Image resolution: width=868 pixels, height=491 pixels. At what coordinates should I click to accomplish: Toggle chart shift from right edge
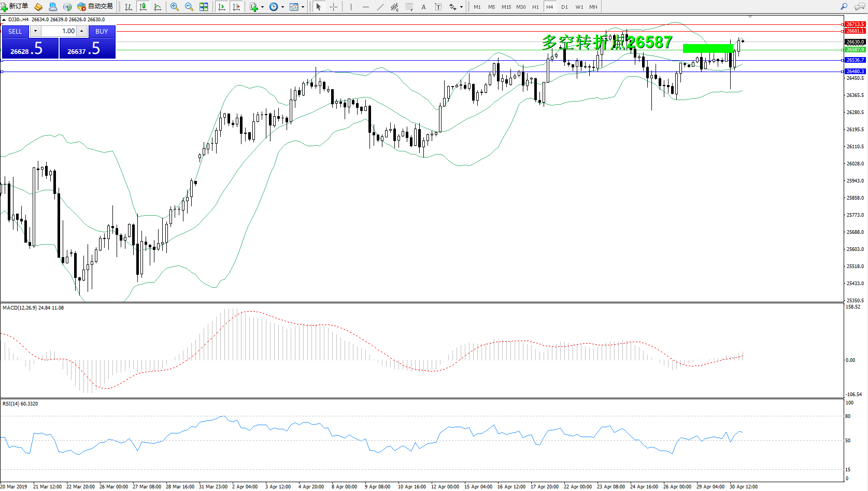pyautogui.click(x=236, y=7)
